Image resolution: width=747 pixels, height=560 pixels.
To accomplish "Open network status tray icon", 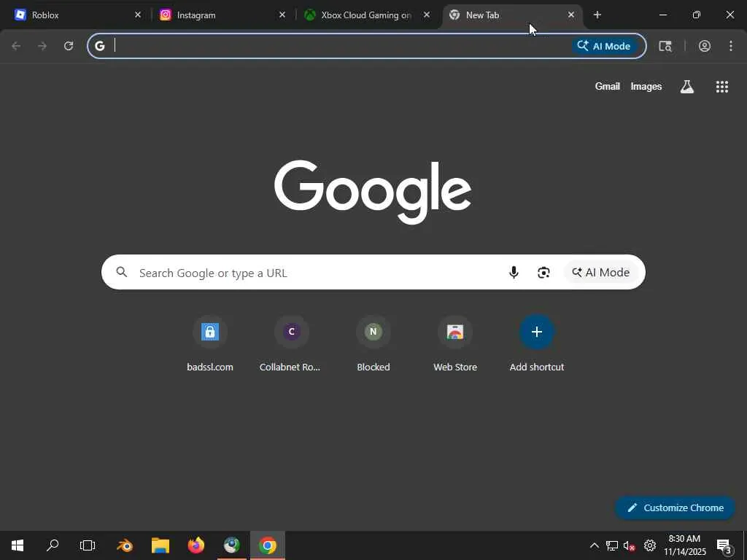I will point(612,545).
